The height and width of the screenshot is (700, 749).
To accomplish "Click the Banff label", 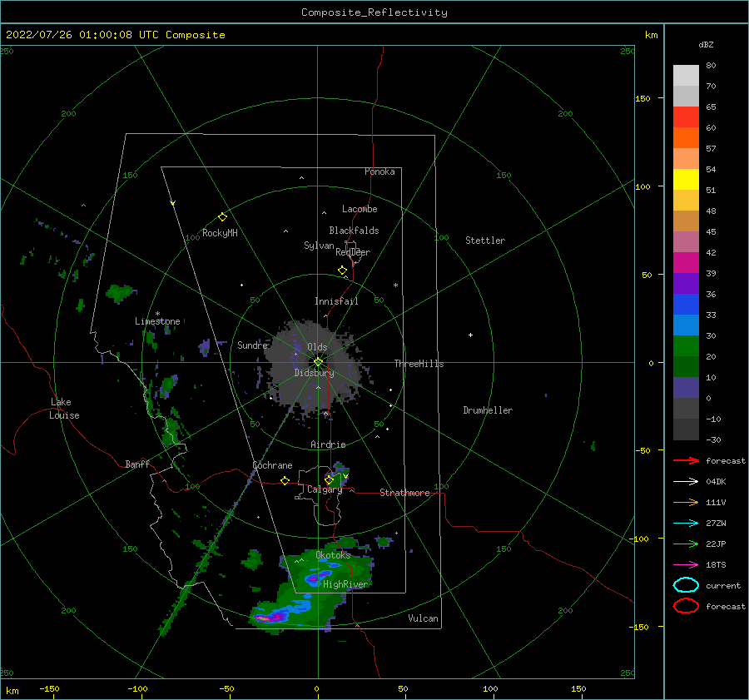I will pos(137,464).
